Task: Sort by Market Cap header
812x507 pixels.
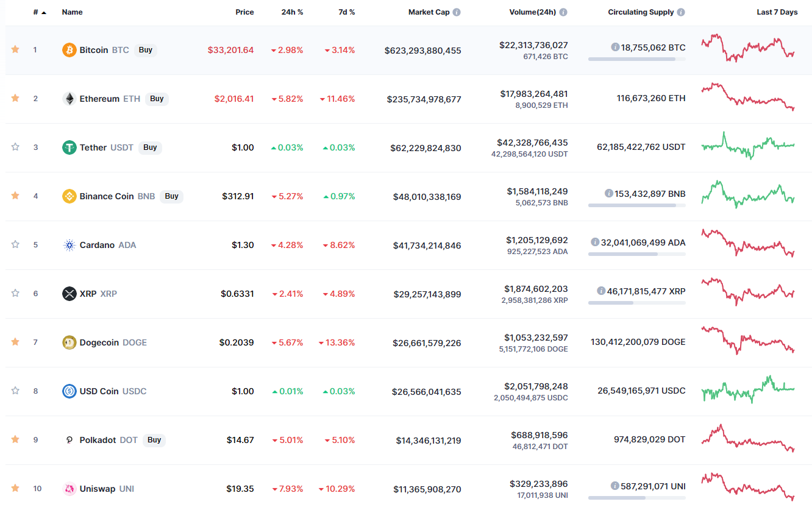Action: (x=429, y=12)
